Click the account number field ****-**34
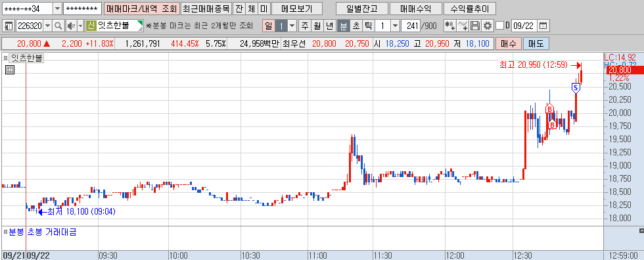 pos(27,9)
